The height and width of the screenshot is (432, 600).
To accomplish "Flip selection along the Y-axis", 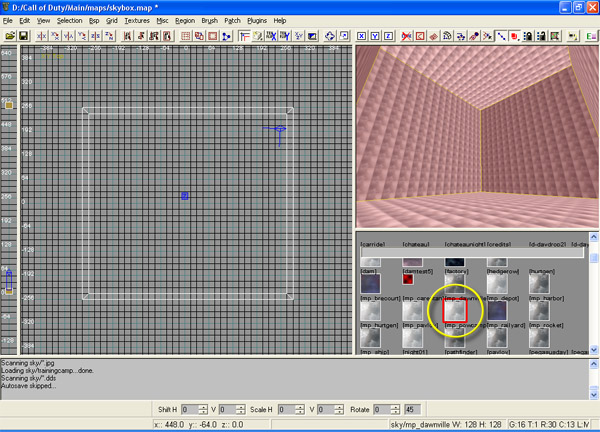I will tap(68, 36).
